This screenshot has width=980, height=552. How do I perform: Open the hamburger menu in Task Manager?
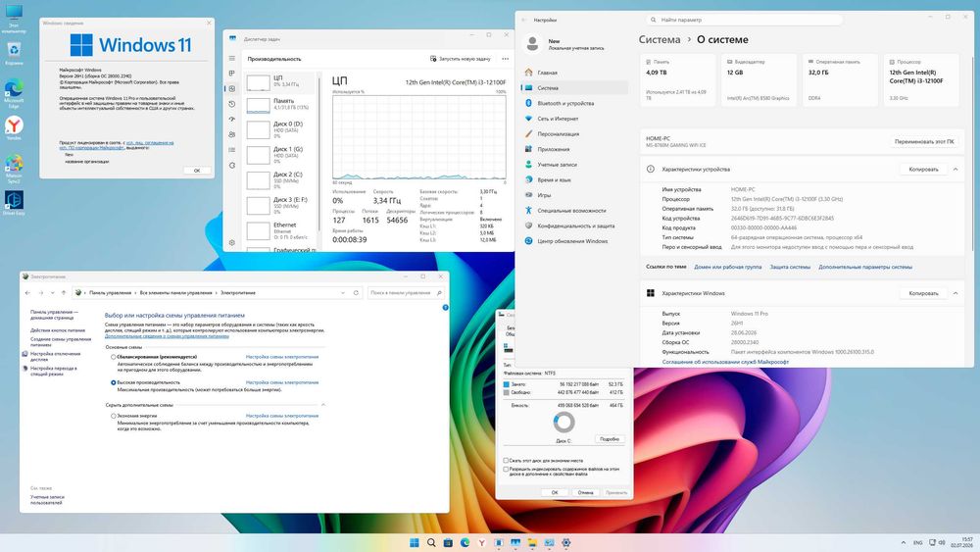click(x=232, y=58)
